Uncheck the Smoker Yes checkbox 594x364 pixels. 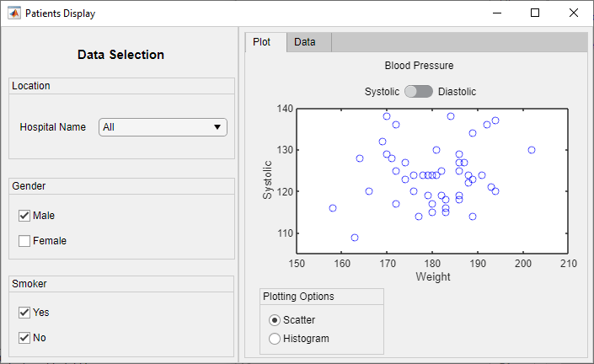[24, 313]
